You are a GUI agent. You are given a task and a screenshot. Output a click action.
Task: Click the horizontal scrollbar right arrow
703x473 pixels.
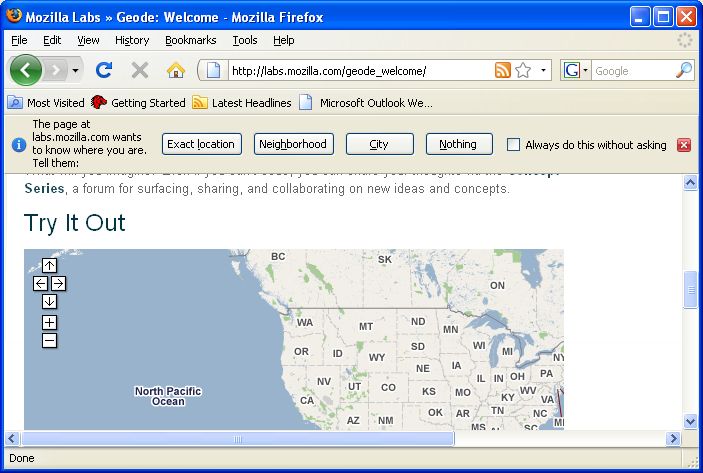(x=673, y=438)
